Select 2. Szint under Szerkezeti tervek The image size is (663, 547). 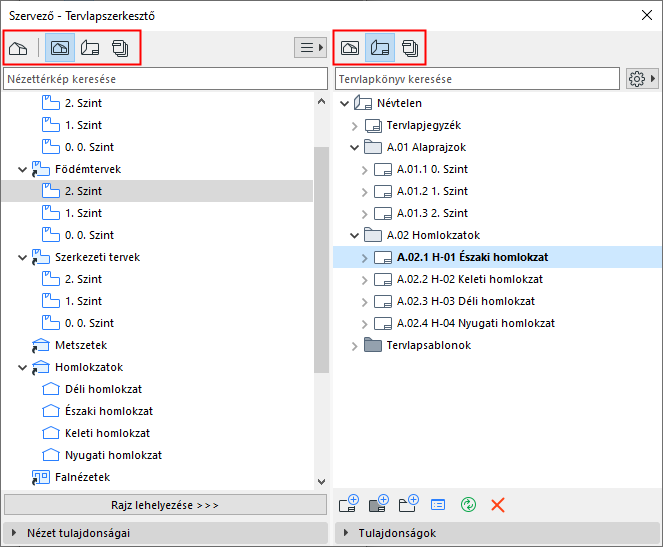coord(83,279)
